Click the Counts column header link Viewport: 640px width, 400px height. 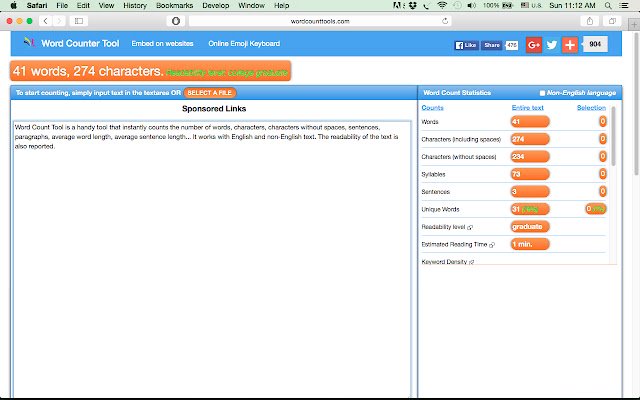(x=432, y=108)
